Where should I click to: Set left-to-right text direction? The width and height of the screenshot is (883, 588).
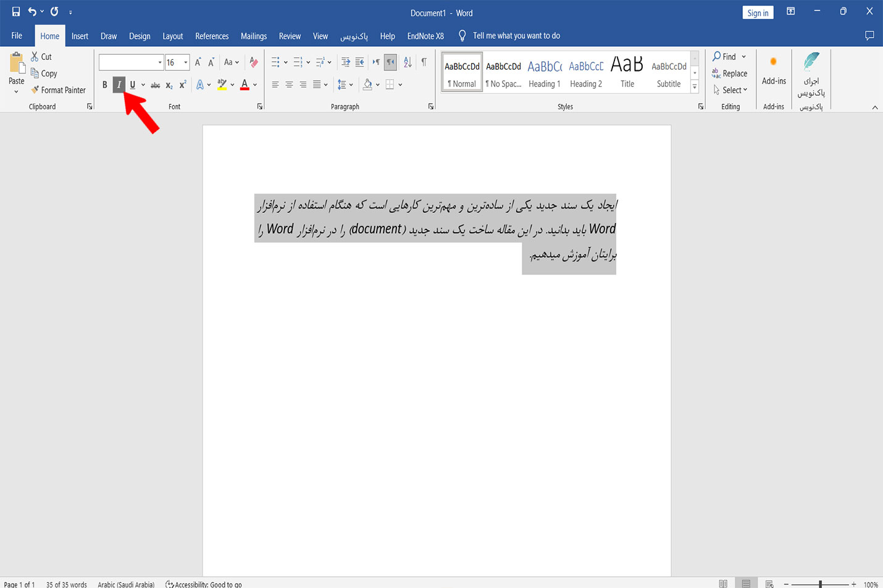pos(376,62)
